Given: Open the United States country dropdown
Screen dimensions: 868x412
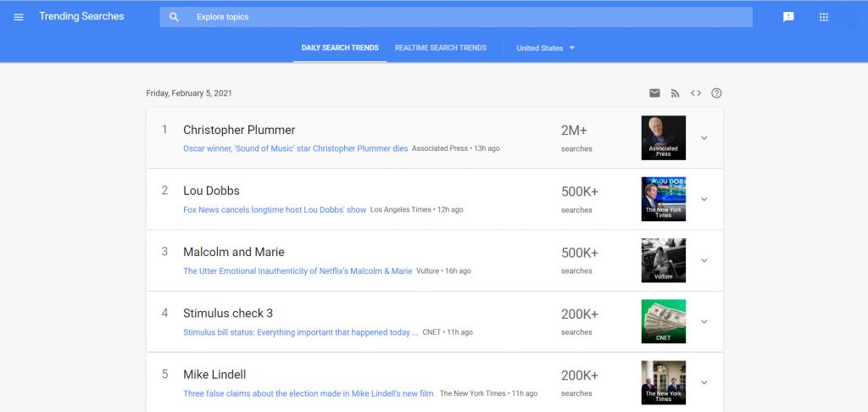Looking at the screenshot, I should coord(545,48).
